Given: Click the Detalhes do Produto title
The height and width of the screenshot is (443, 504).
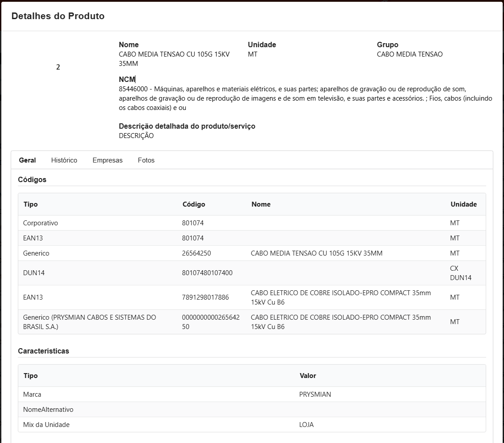Looking at the screenshot, I should click(58, 16).
